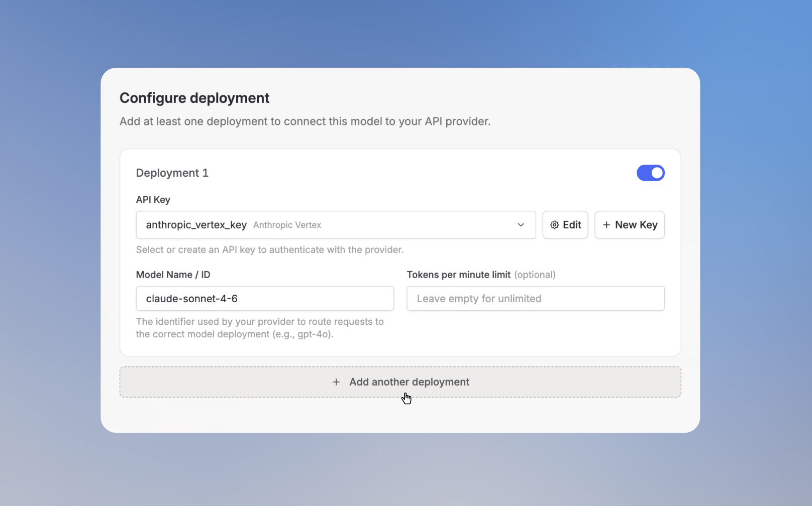Click the 'API Key' label text

(x=153, y=199)
